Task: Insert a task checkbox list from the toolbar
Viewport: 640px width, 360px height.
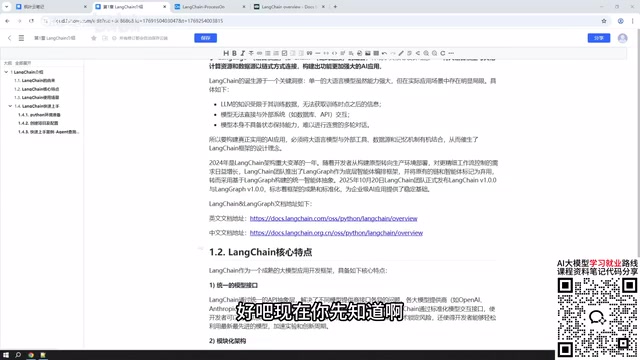Action: click(x=284, y=53)
